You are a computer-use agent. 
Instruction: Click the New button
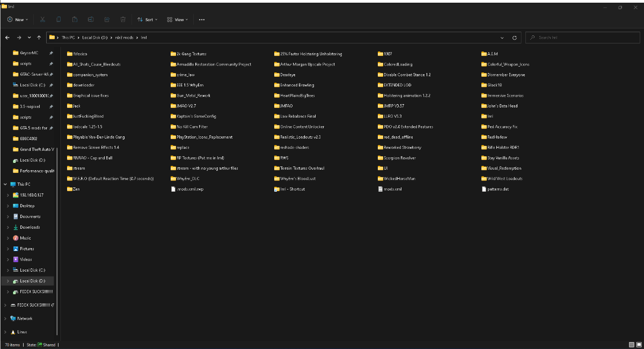pyautogui.click(x=18, y=19)
